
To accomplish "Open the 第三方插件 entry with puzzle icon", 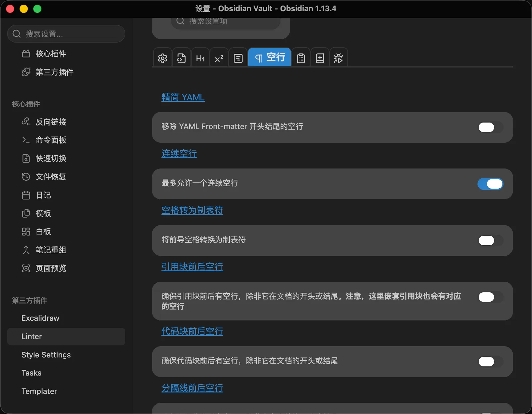I will pos(66,72).
